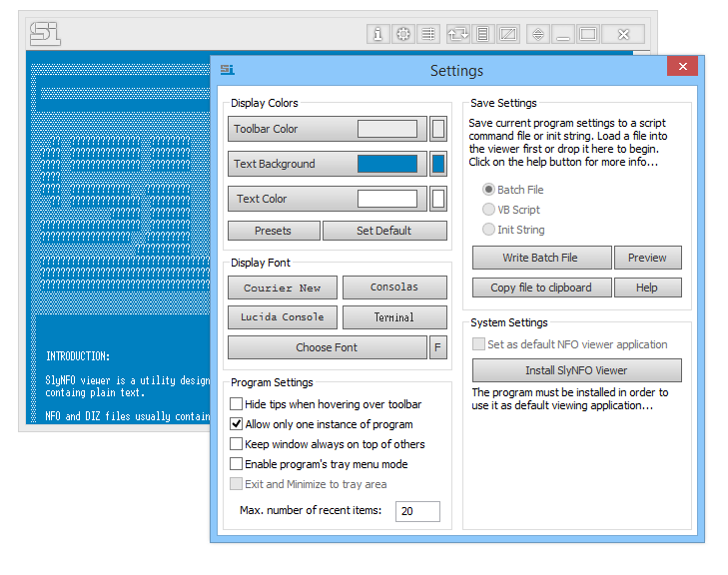This screenshot has width=728, height=575.
Task: Click small swatch next to Toolbar Color
Action: pyautogui.click(x=438, y=129)
